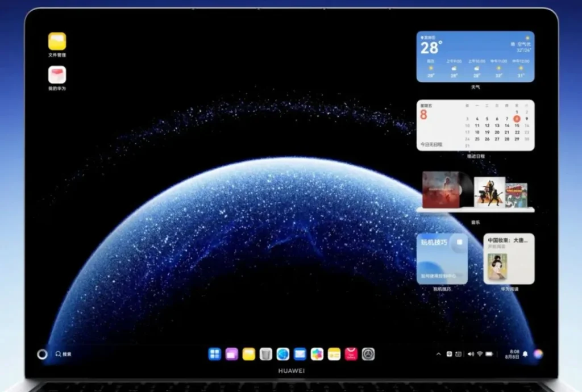Screen dimensions: 582x392
Task: Open the 玩机技巧 tips widget card
Action: click(442, 259)
